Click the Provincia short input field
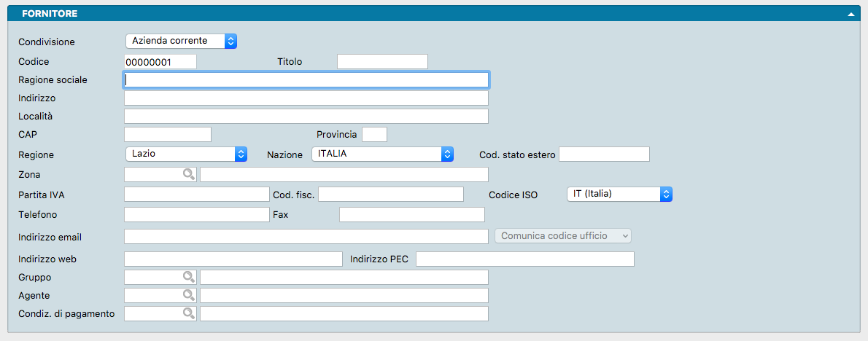The height and width of the screenshot is (341, 868). (374, 134)
